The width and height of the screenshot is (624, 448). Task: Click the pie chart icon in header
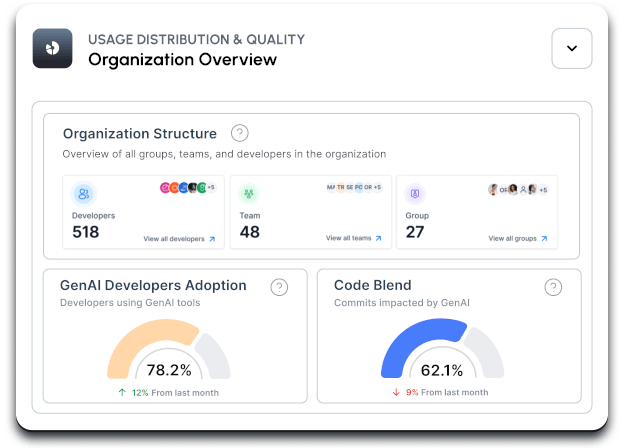click(53, 48)
